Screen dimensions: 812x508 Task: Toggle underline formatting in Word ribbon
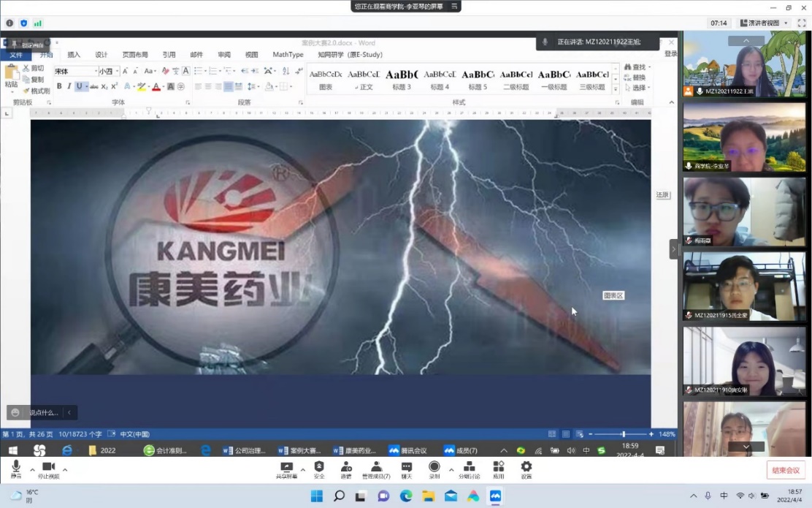tap(80, 86)
